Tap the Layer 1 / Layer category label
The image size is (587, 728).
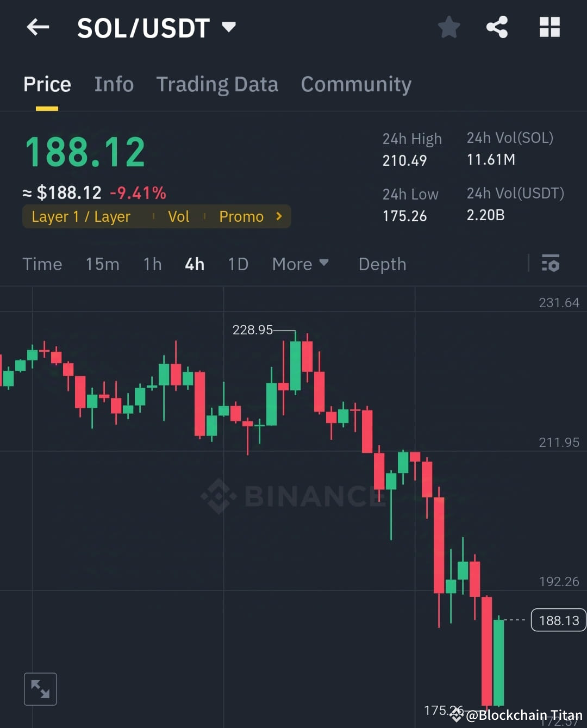[80, 216]
